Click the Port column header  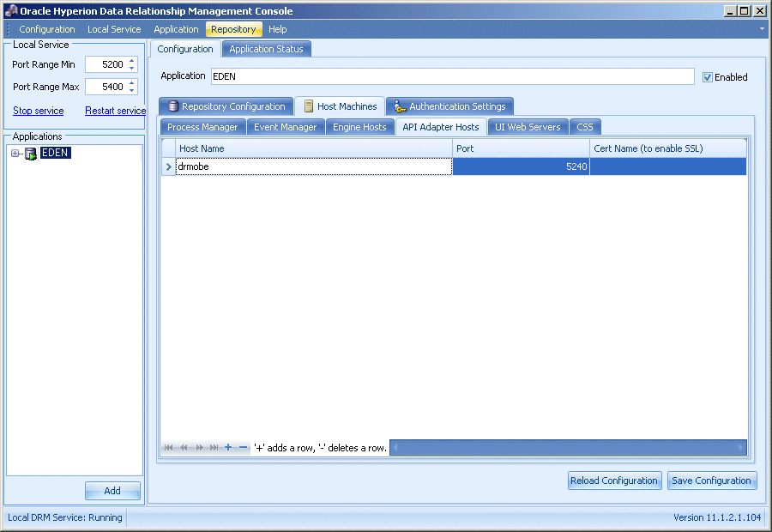521,148
